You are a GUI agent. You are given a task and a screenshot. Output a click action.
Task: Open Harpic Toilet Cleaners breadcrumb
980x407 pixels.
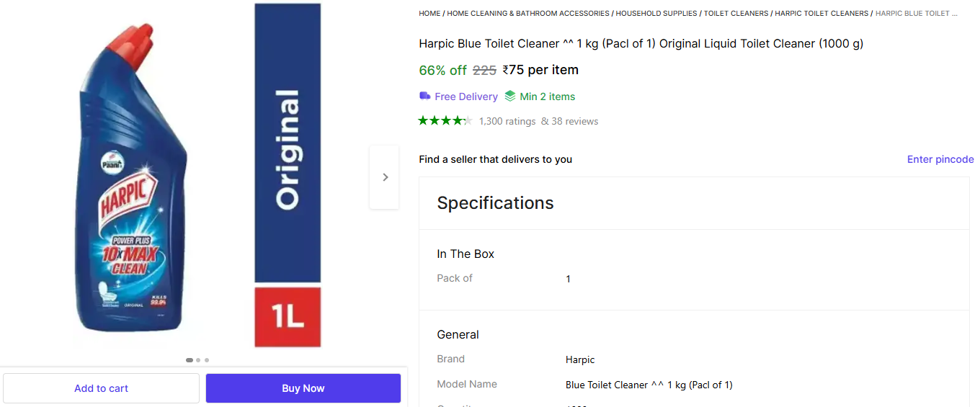click(821, 14)
